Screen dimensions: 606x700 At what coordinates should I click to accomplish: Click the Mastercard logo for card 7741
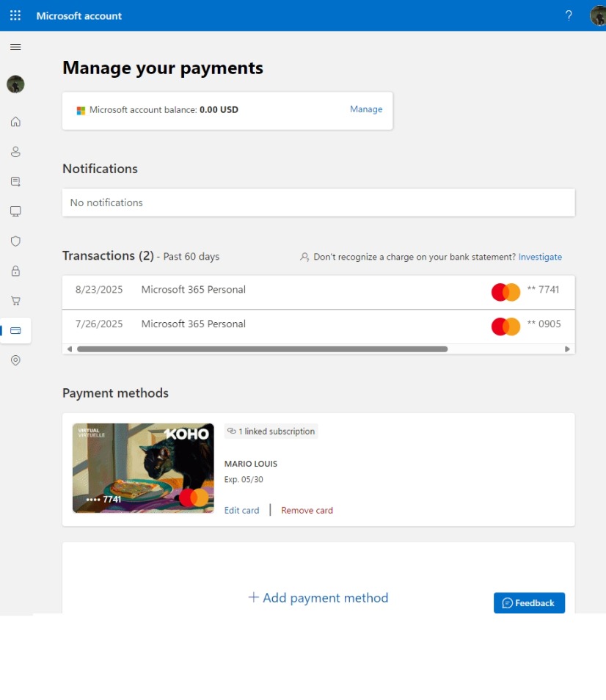click(x=505, y=293)
